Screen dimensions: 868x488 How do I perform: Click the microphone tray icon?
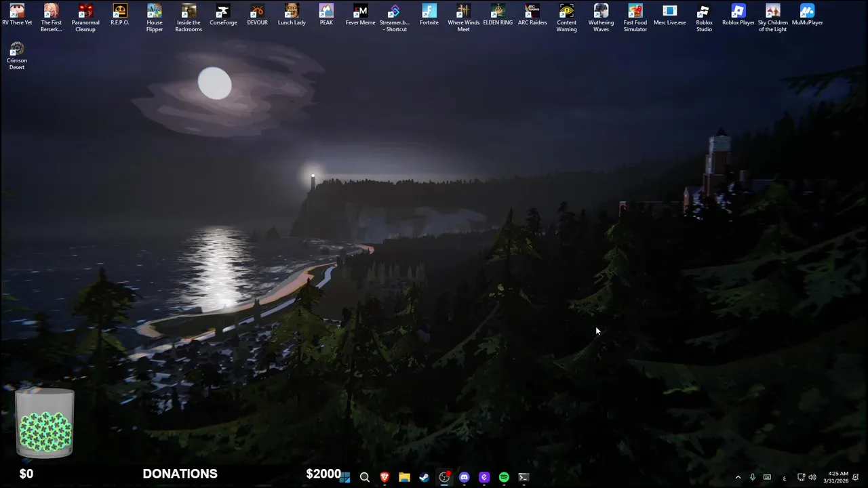pos(752,477)
